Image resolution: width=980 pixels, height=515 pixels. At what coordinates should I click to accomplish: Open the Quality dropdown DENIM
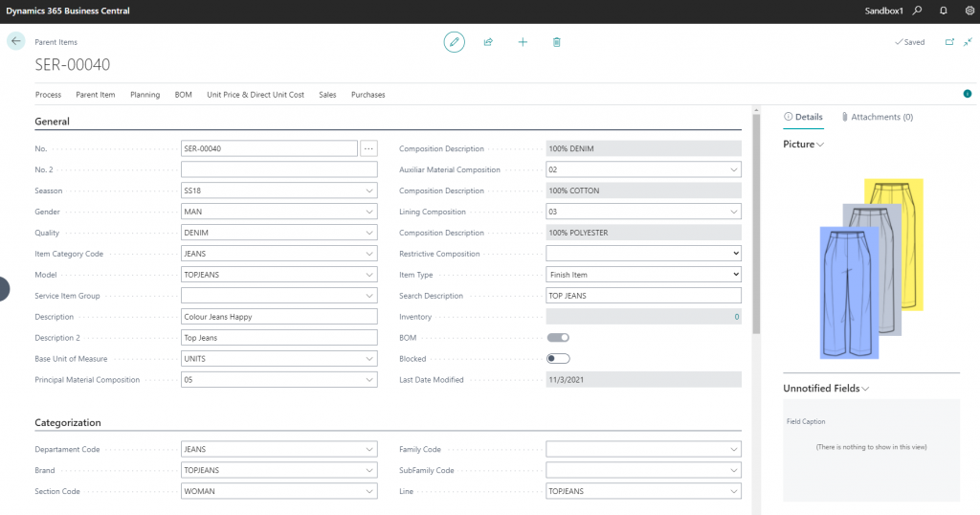click(368, 233)
